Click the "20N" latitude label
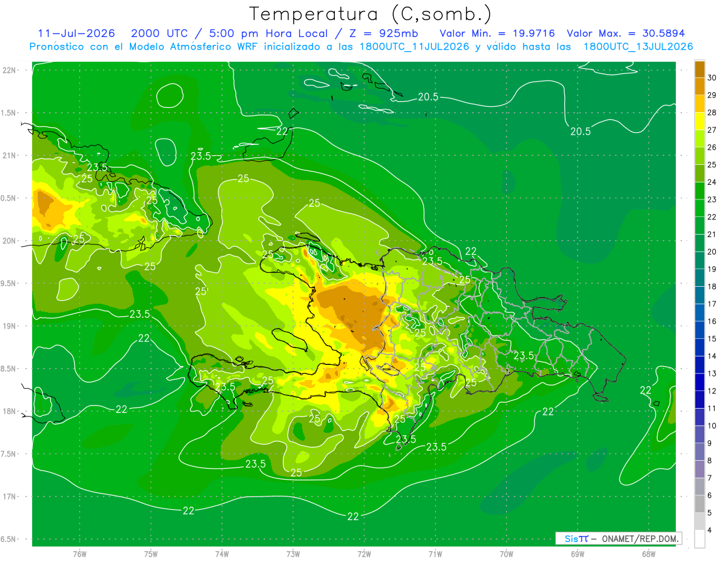 (x=9, y=241)
